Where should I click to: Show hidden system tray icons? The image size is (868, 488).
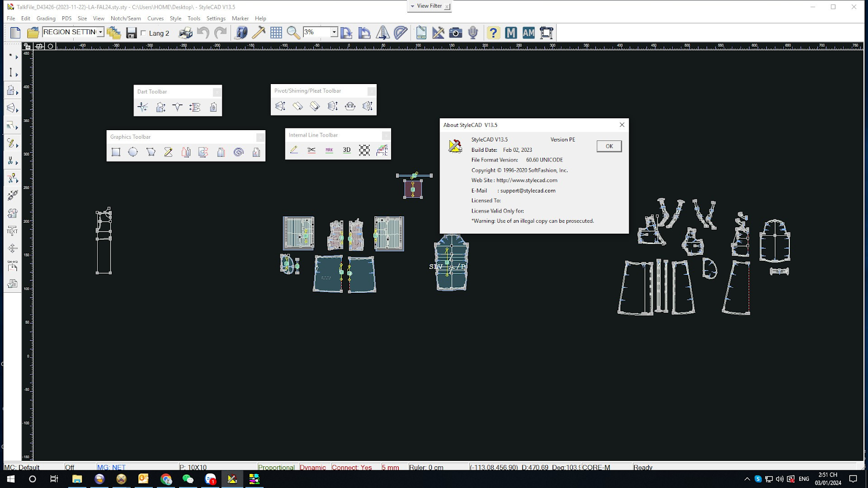747,479
